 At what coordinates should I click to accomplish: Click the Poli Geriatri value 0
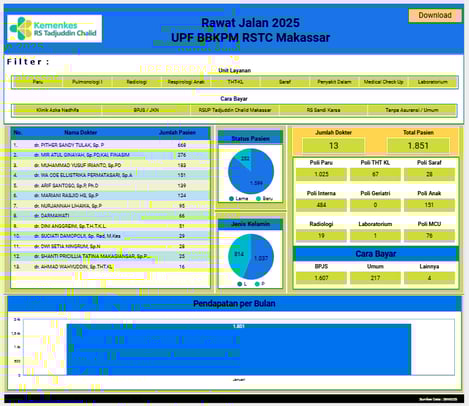[x=375, y=205]
